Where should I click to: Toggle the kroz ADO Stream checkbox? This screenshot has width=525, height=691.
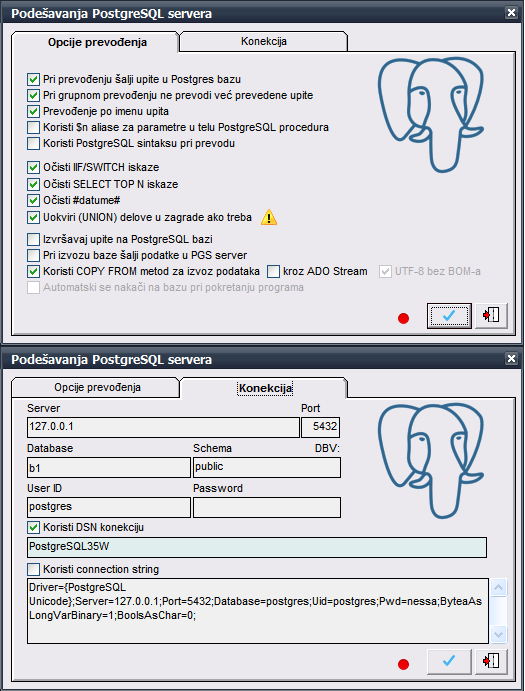pos(274,271)
